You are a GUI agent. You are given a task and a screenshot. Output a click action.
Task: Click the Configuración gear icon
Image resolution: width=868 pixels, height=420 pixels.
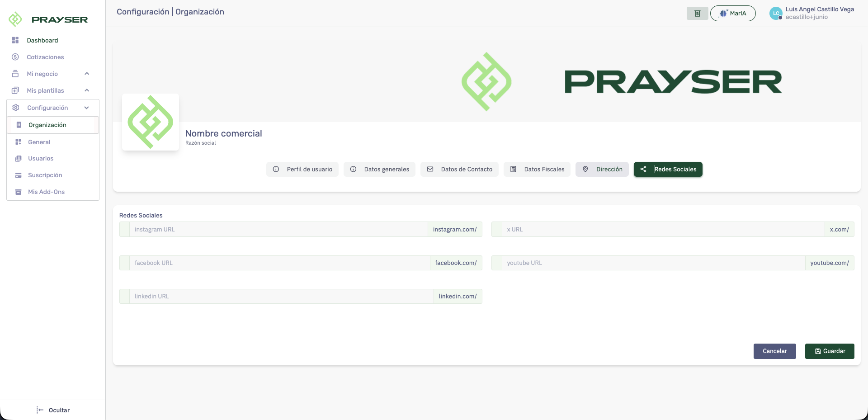coord(16,108)
